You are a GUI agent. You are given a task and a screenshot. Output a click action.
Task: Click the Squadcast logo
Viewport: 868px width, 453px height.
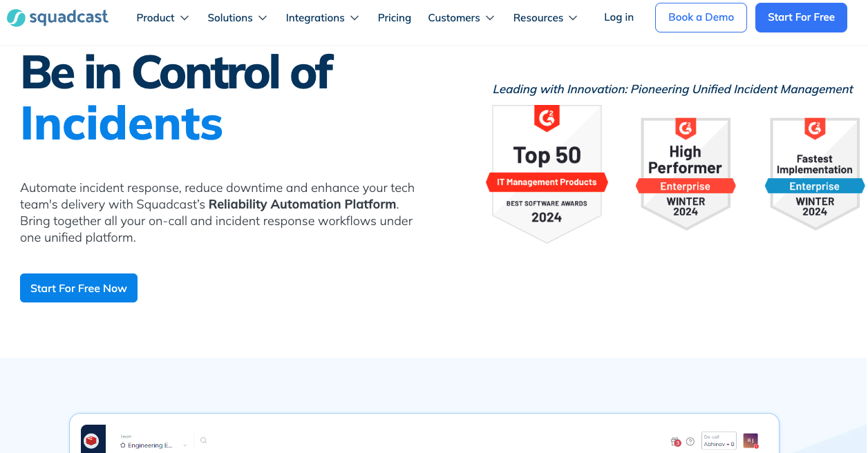pos(57,17)
